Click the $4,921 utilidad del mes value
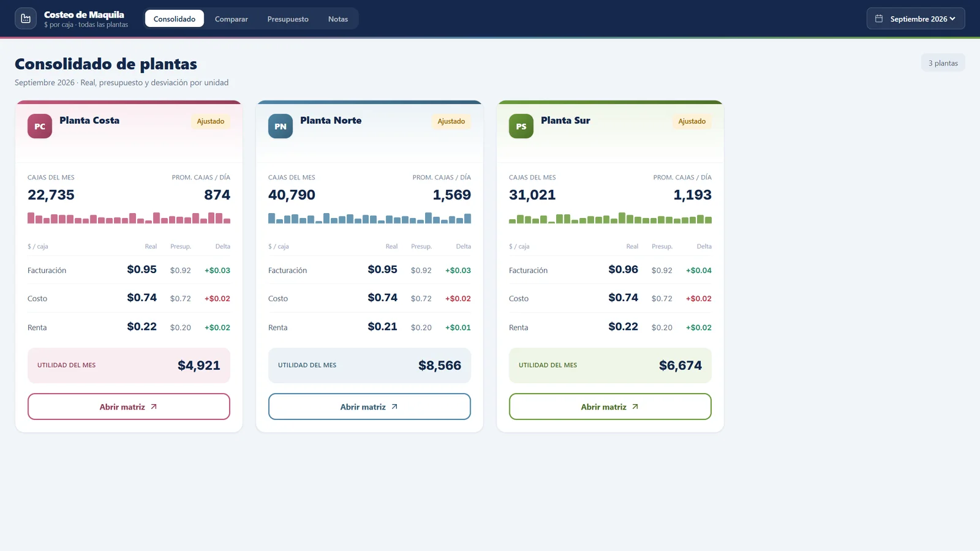 [199, 365]
